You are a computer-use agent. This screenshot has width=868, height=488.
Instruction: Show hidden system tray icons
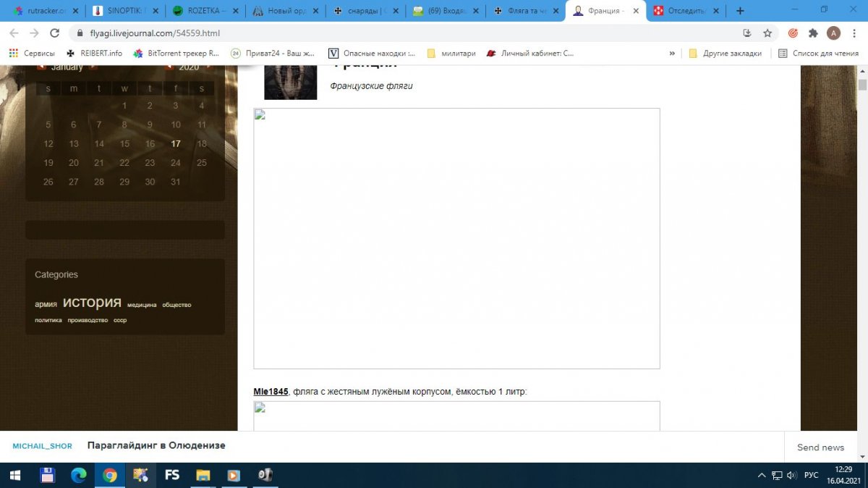tap(762, 475)
